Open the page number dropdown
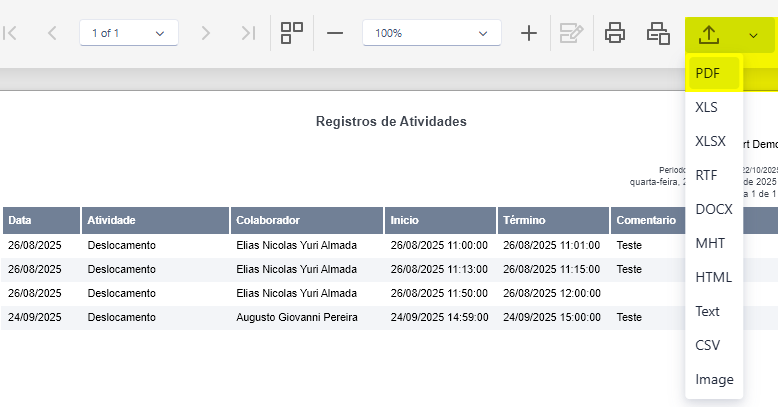The image size is (778, 407). tap(129, 33)
